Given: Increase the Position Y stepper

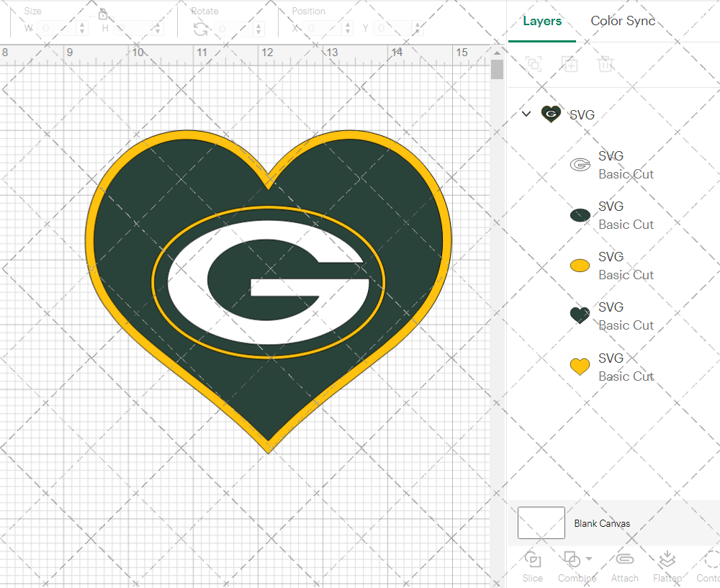Looking at the screenshot, I should tap(418, 24).
